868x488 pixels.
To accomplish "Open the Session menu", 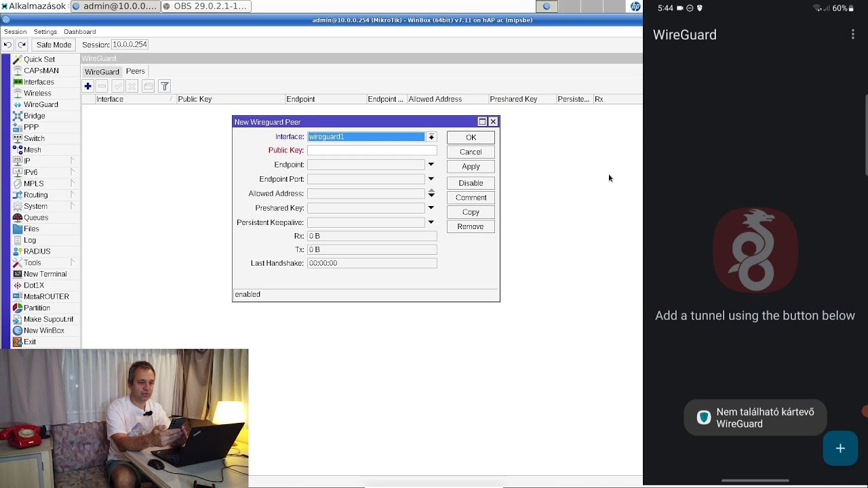I will [x=15, y=32].
